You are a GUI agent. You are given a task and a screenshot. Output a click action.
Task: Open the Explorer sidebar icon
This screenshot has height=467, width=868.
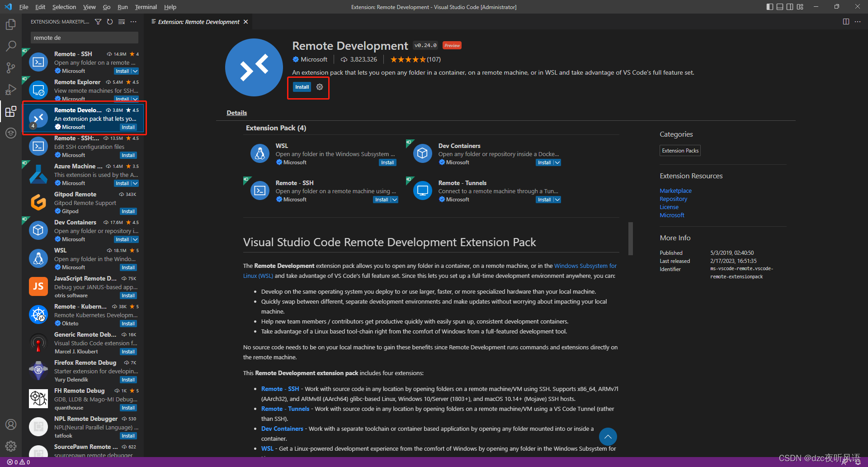click(10, 24)
